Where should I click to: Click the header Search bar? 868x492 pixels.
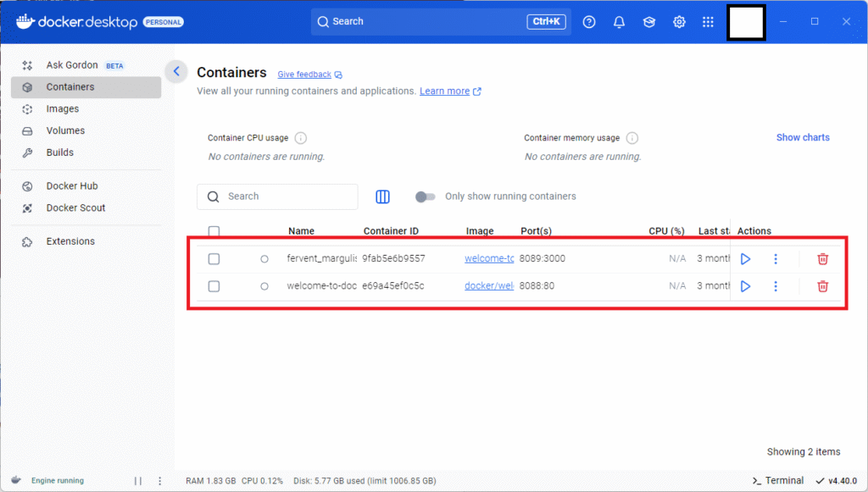(x=441, y=21)
